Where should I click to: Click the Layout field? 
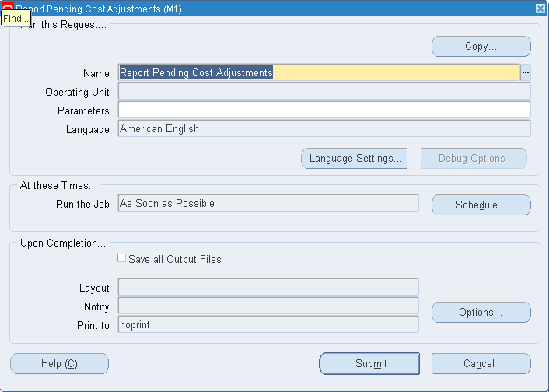268,287
